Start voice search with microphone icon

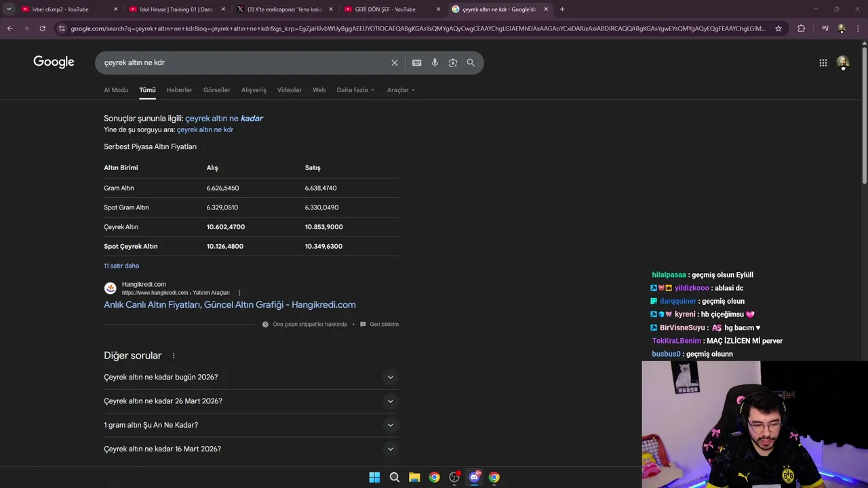pos(435,62)
